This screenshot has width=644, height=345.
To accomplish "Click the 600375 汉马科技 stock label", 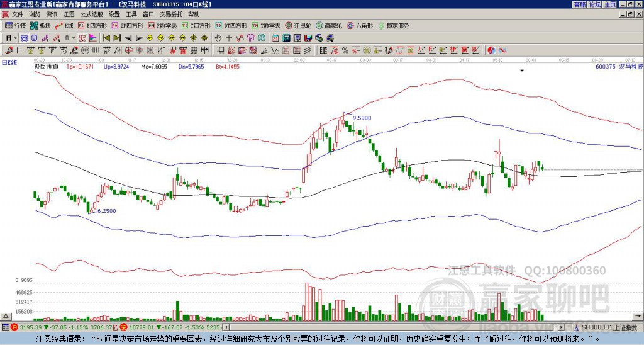I will tap(619, 66).
